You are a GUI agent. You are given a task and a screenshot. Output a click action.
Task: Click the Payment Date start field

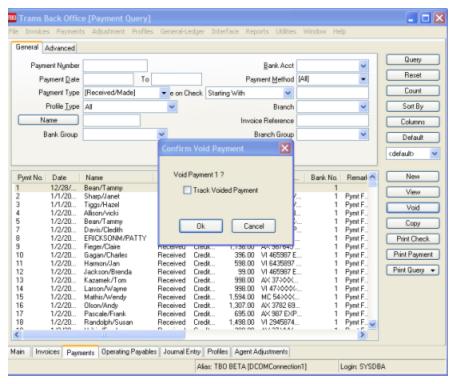click(108, 79)
